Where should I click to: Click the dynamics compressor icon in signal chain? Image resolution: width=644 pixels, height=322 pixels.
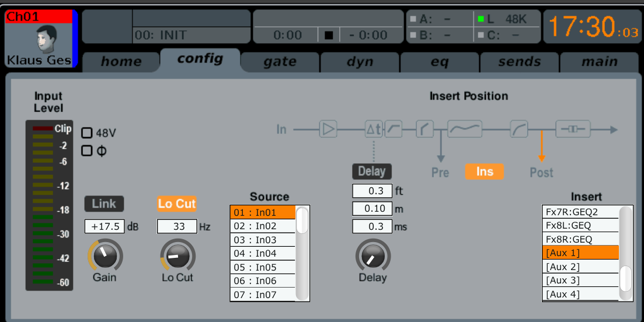pyautogui.click(x=518, y=129)
